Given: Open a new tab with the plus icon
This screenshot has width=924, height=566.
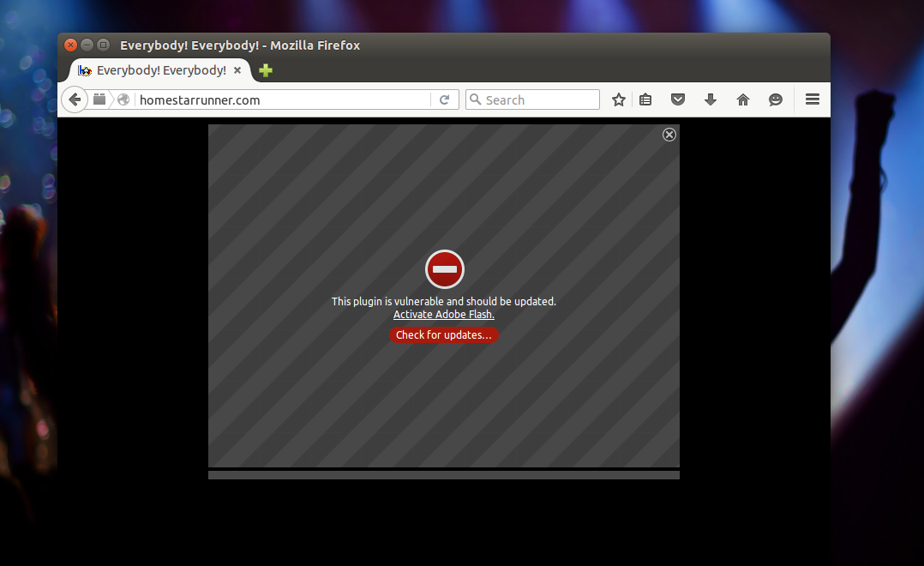Looking at the screenshot, I should pyautogui.click(x=266, y=70).
